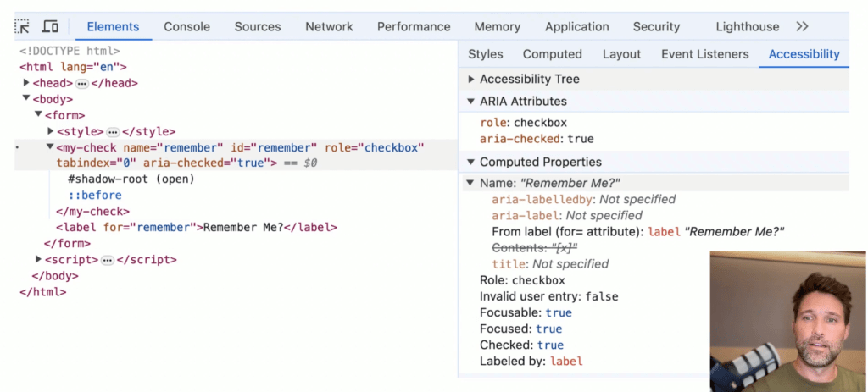Open the Sources tab

tap(258, 26)
